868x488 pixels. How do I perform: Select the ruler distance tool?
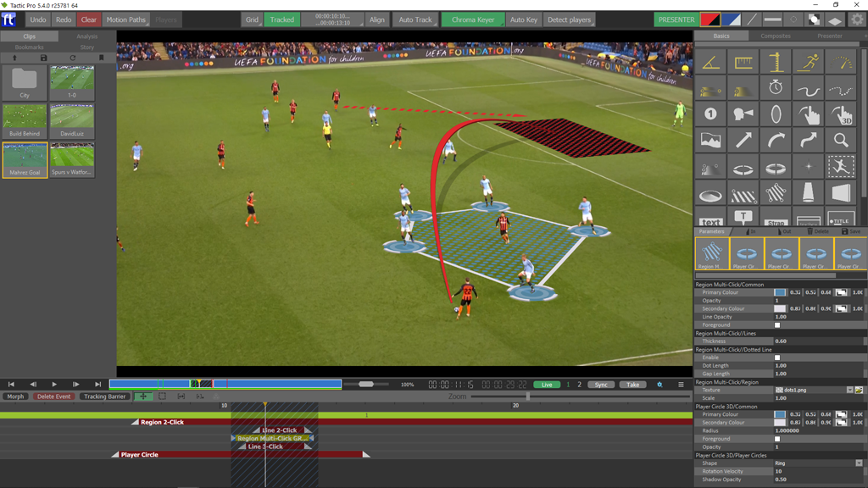[743, 63]
